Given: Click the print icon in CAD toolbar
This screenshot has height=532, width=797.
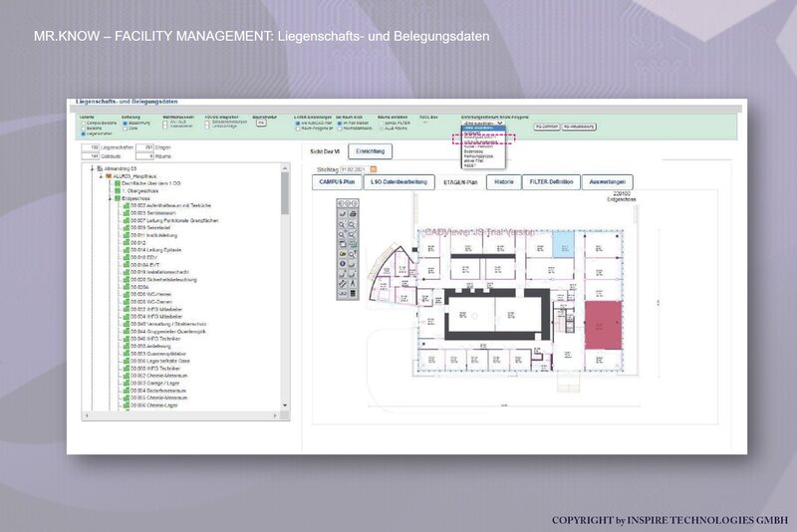Looking at the screenshot, I should click(x=353, y=214).
